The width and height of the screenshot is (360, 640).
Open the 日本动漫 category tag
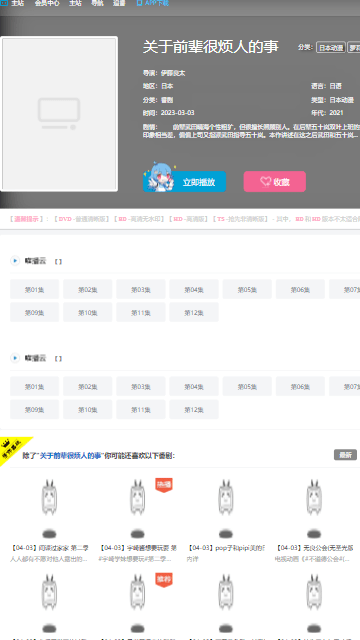pyautogui.click(x=331, y=47)
